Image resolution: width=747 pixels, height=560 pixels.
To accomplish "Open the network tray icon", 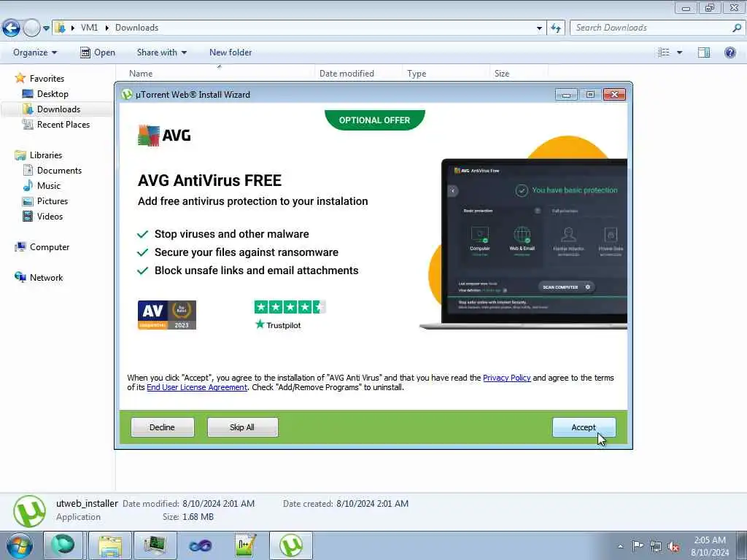I will pos(656,545).
